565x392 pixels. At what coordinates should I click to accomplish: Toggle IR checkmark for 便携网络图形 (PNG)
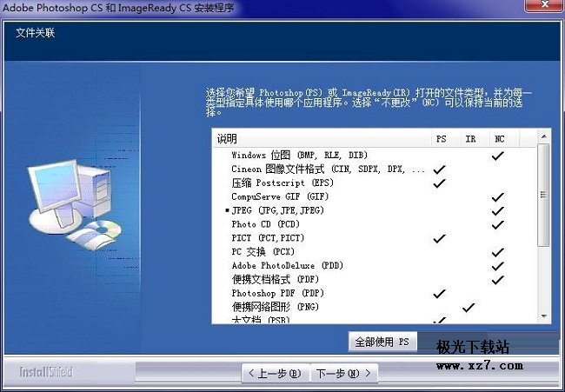point(468,308)
